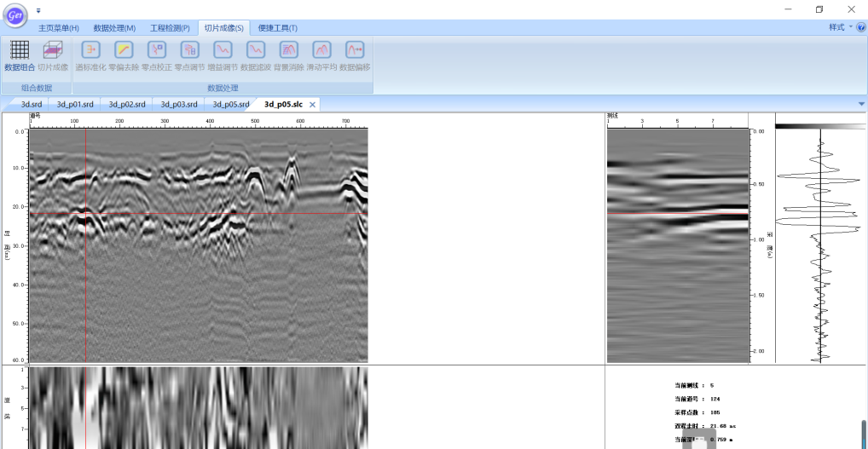Open the quick access toolbar dropdown arrow
This screenshot has width=868, height=449.
(38, 10)
